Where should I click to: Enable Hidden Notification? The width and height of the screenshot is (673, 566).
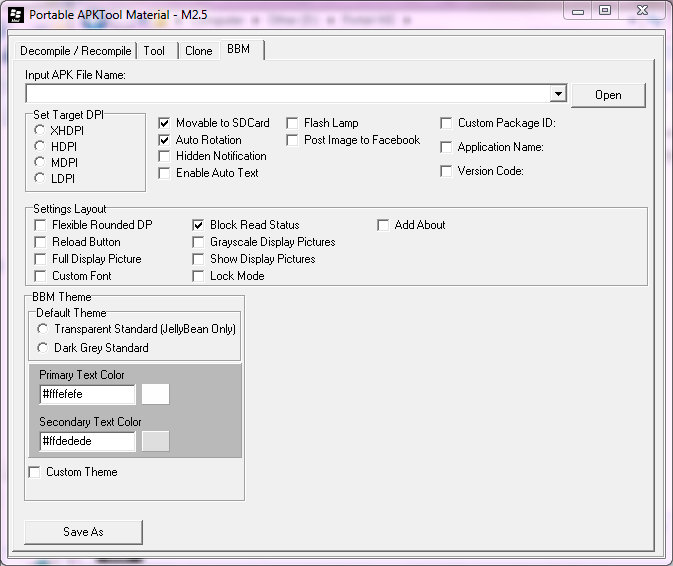tap(164, 156)
